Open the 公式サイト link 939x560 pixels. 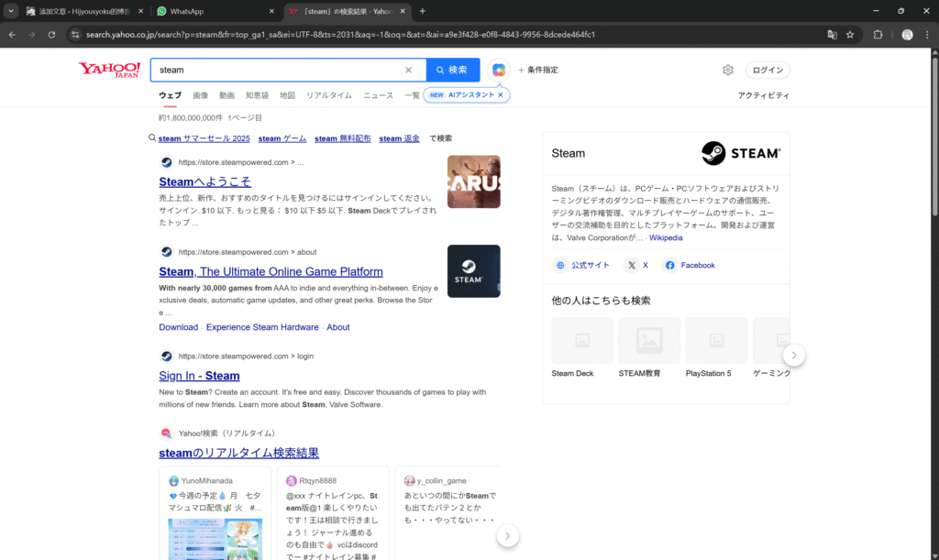(x=580, y=265)
